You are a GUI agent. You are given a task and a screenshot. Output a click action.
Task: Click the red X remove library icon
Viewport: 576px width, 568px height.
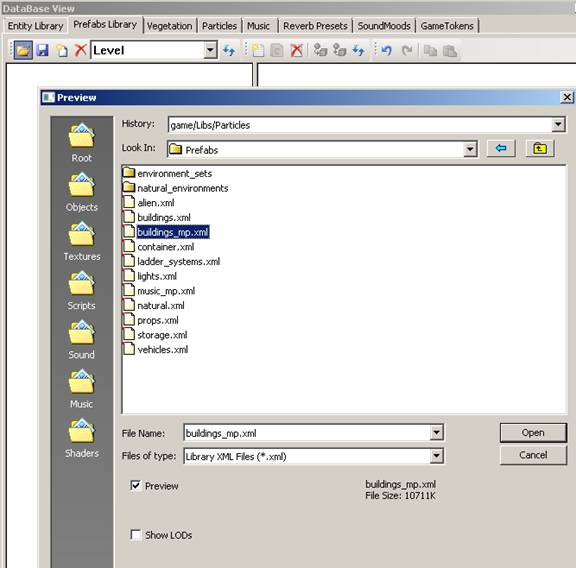[x=80, y=50]
